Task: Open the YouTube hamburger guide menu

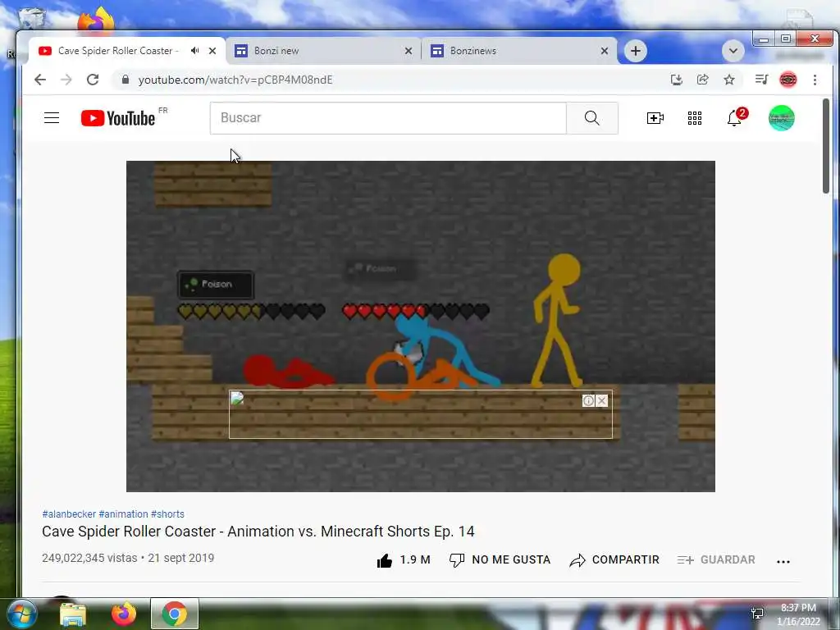Action: tap(52, 118)
